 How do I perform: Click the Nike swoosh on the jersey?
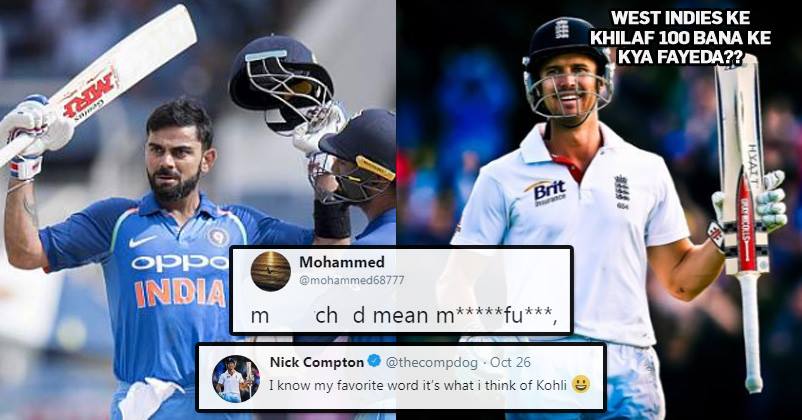[142, 241]
